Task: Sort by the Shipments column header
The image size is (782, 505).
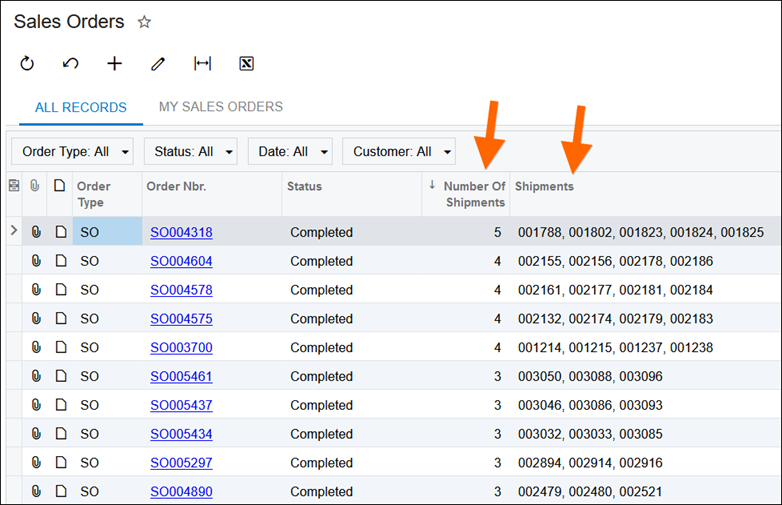Action: click(x=646, y=194)
